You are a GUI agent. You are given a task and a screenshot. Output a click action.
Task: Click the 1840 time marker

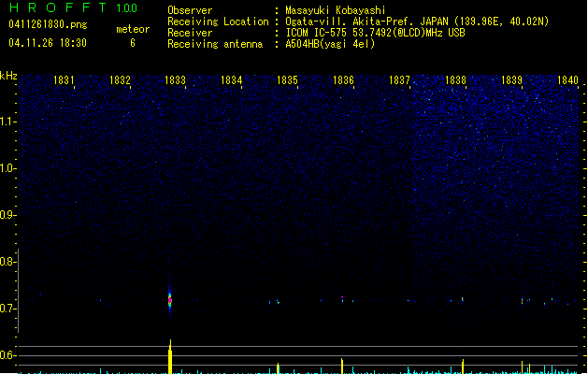click(x=567, y=80)
